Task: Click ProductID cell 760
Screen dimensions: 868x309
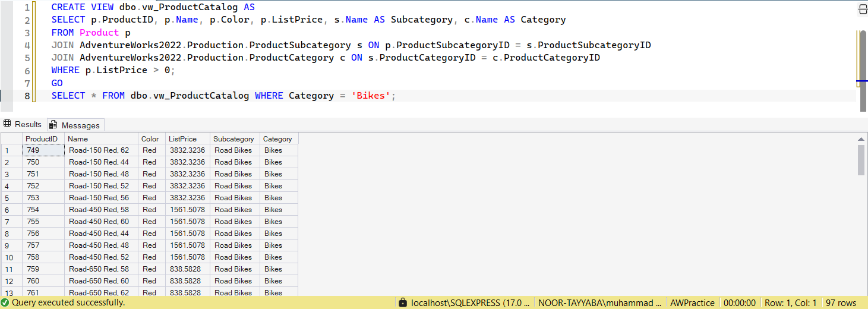Action: point(43,281)
